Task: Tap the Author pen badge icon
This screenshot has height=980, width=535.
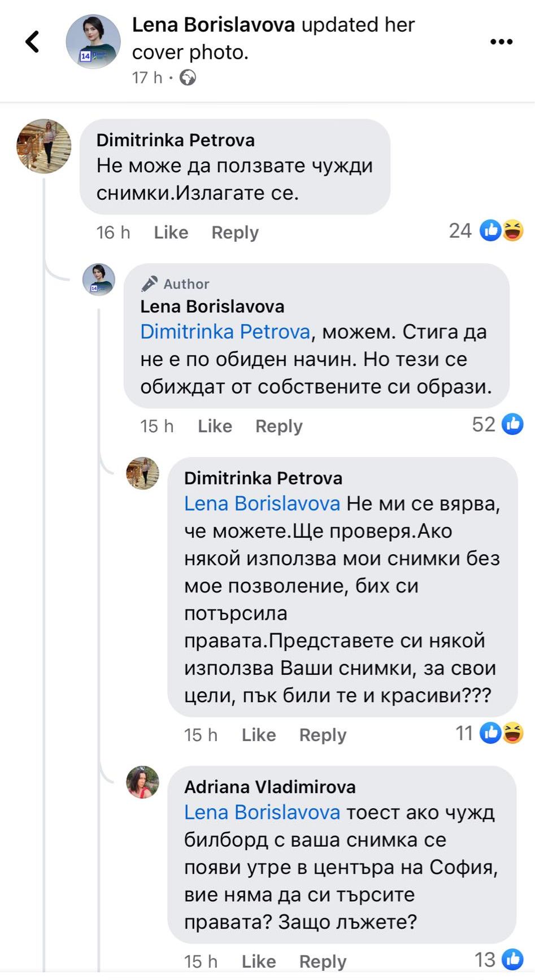Action: tap(150, 284)
